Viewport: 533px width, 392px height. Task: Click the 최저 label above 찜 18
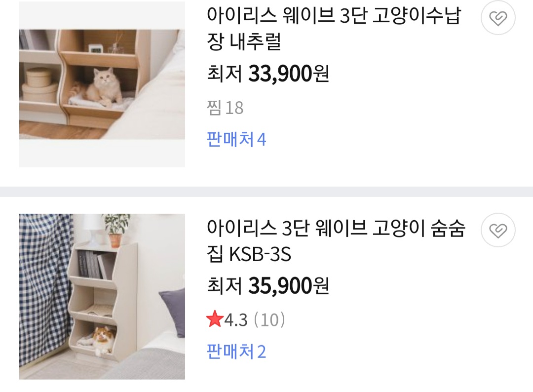[x=225, y=74]
